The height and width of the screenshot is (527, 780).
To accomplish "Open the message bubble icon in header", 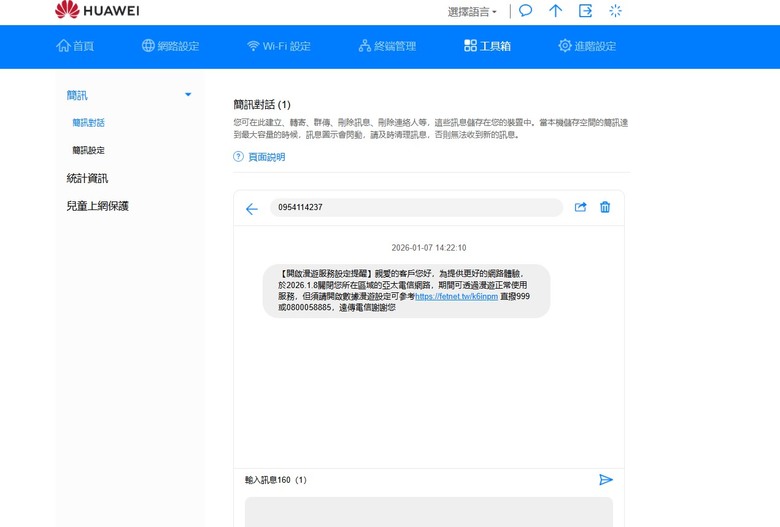I will click(x=525, y=10).
